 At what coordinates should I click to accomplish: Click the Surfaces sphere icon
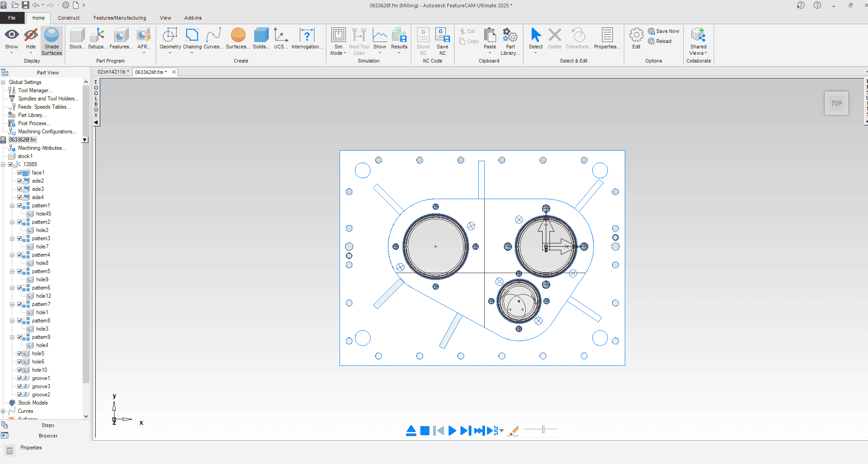pyautogui.click(x=238, y=36)
